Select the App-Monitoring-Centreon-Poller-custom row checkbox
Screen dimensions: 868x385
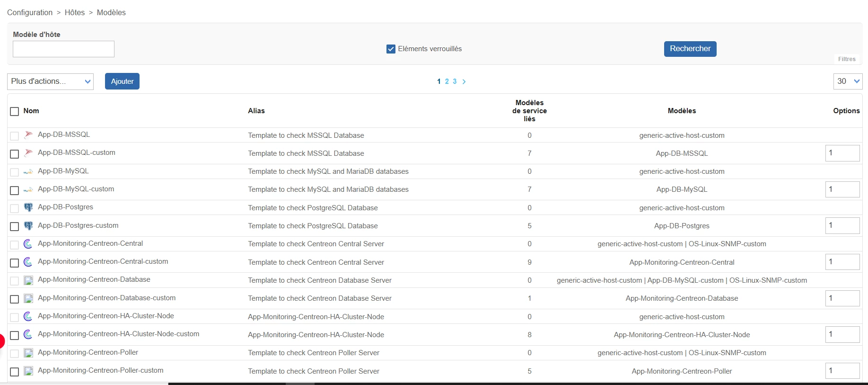click(15, 372)
